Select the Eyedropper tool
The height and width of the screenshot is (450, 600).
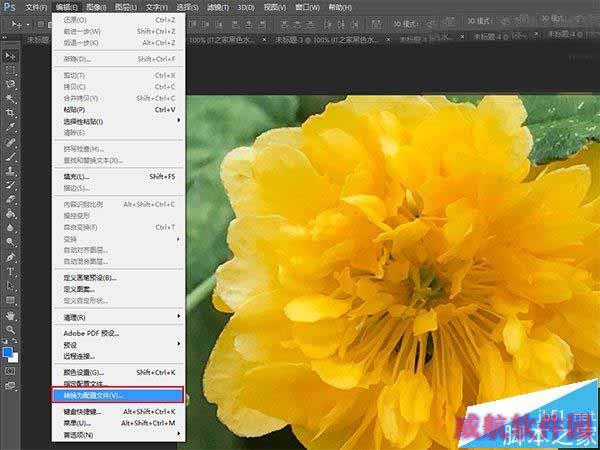[10, 127]
